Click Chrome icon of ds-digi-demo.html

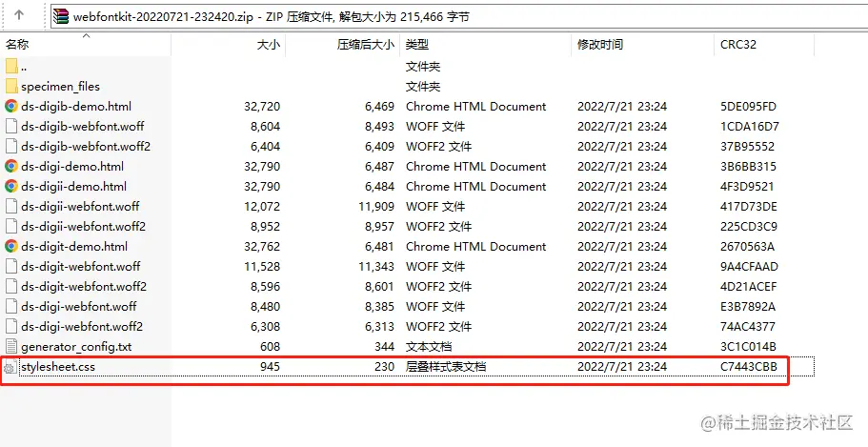coord(11,166)
